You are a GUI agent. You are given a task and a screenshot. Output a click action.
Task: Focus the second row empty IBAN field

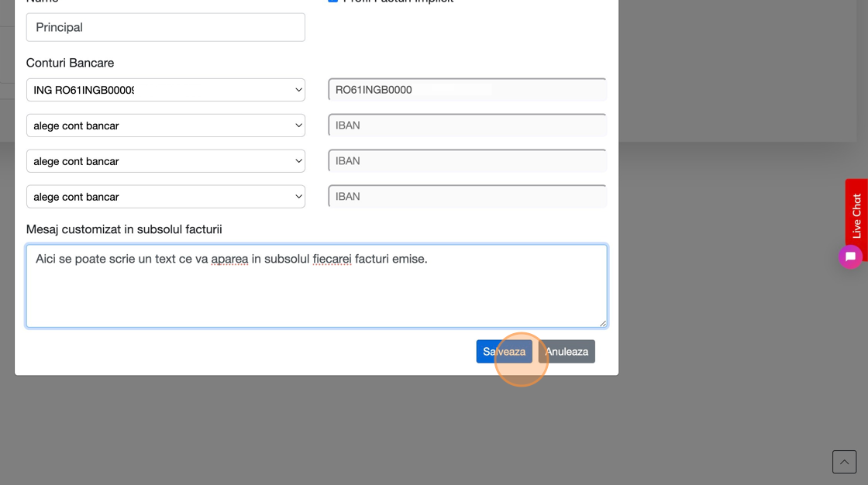pyautogui.click(x=467, y=126)
